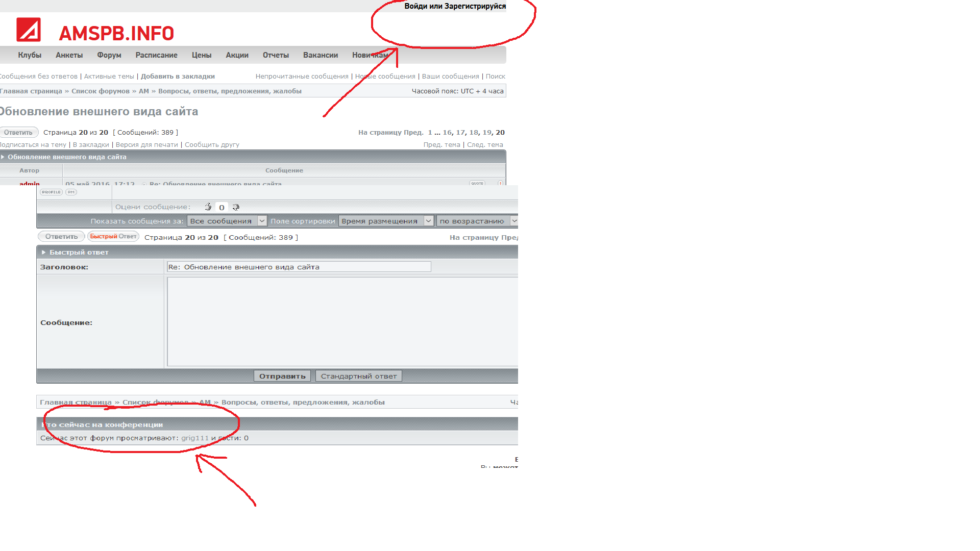Open the "Форум" menu item

(109, 55)
